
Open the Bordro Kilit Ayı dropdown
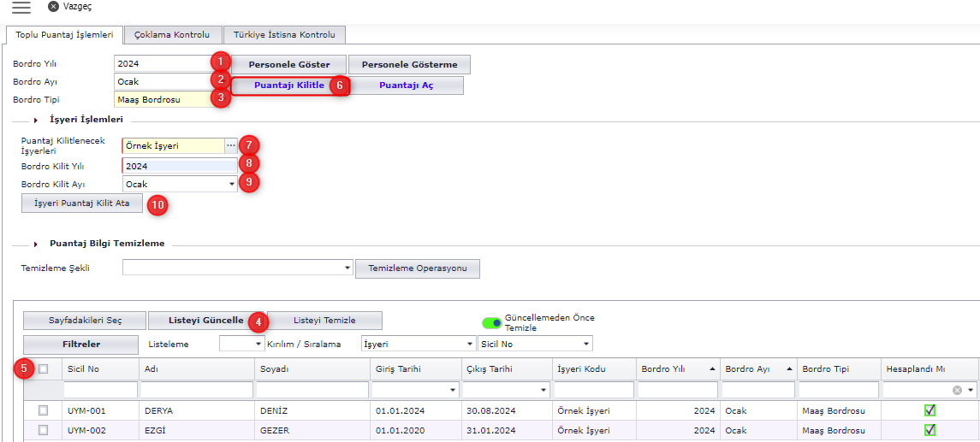pos(231,184)
